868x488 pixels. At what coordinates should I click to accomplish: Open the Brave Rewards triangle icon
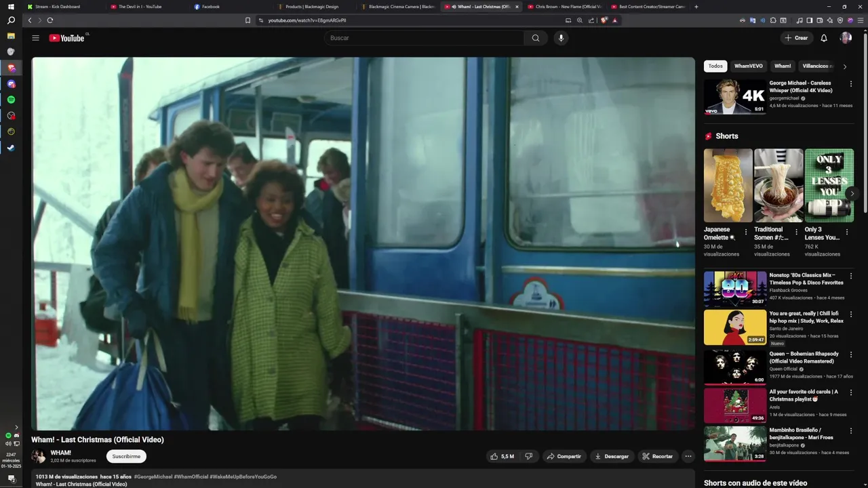coord(614,20)
